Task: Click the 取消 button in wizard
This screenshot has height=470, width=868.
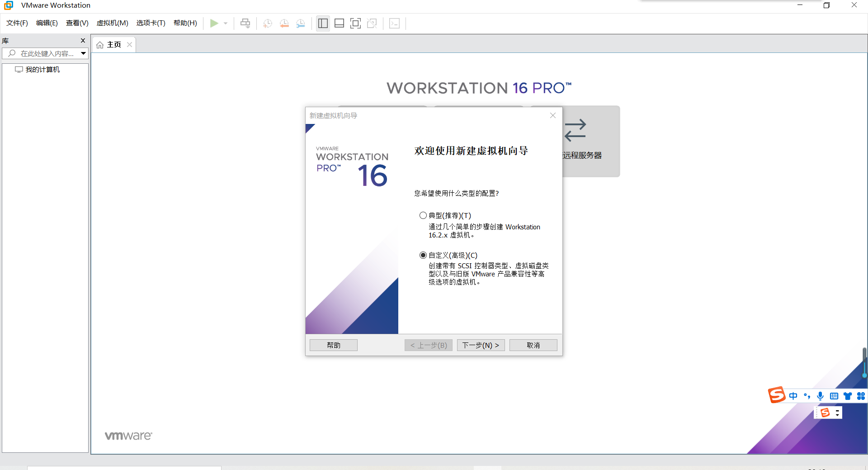Action: pyautogui.click(x=533, y=345)
